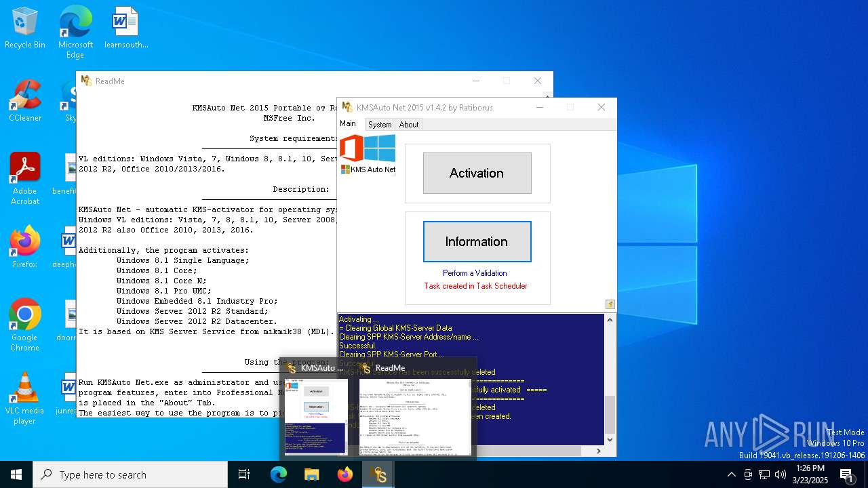Open Edge from the taskbar

pos(279,474)
